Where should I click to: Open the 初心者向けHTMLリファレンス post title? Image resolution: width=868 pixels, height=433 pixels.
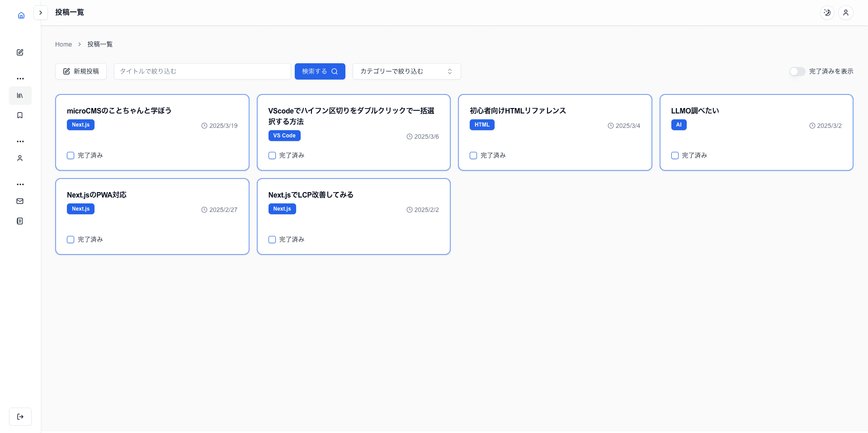pos(518,111)
